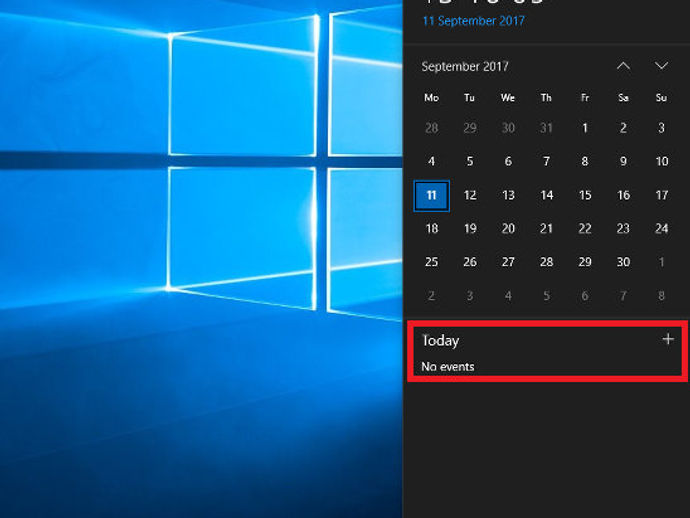Select September 14 in the calendar

[x=547, y=195]
